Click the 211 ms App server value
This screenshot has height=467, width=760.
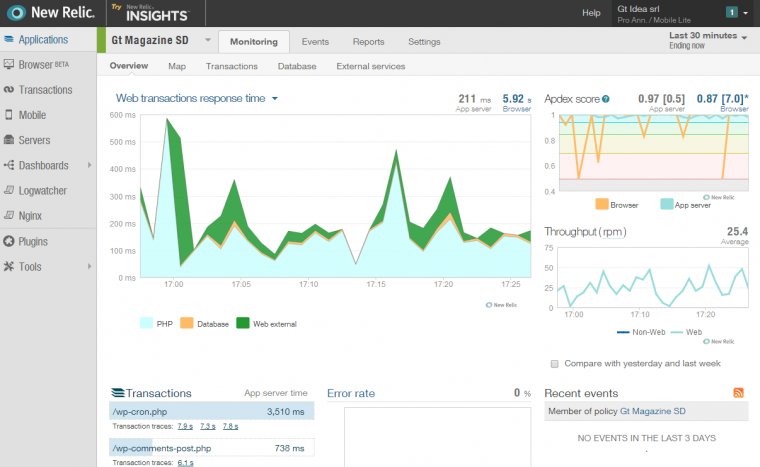475,99
